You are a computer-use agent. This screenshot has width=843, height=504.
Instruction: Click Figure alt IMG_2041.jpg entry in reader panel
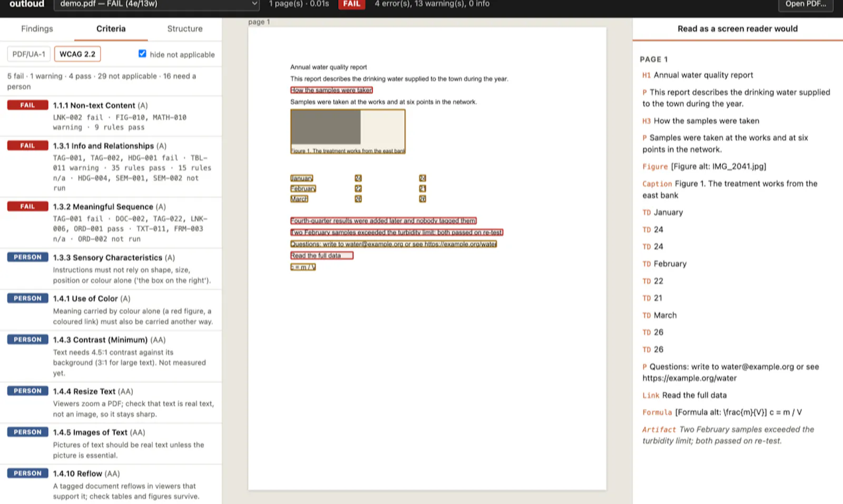click(704, 166)
